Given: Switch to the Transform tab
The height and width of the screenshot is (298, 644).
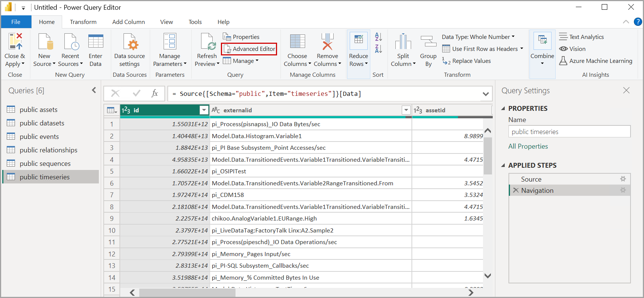Looking at the screenshot, I should (83, 22).
